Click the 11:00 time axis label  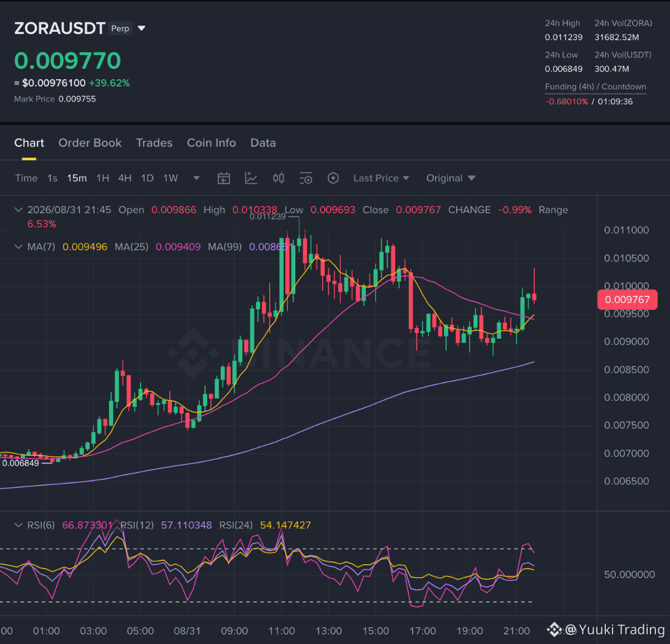[x=281, y=631]
